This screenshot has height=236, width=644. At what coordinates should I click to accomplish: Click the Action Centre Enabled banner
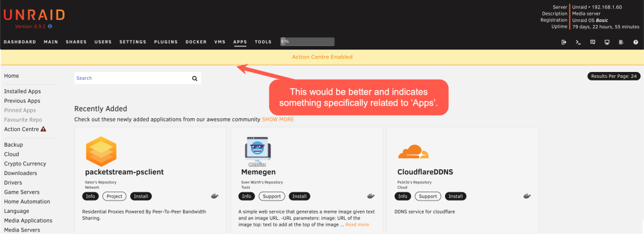pyautogui.click(x=322, y=57)
